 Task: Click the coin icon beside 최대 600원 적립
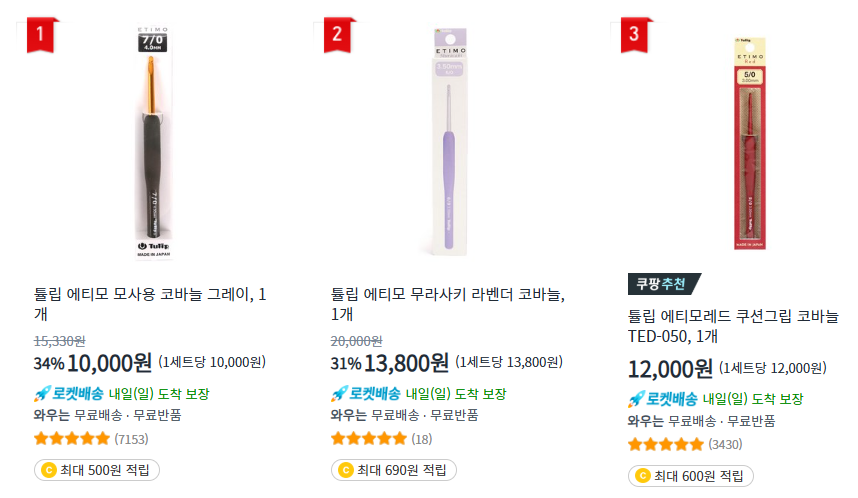pos(641,476)
